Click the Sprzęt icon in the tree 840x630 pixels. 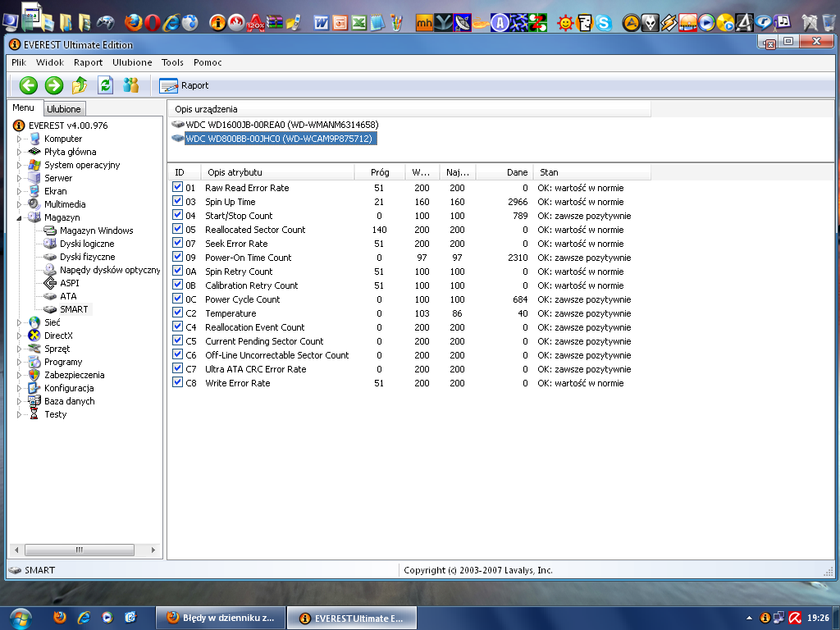coord(34,349)
